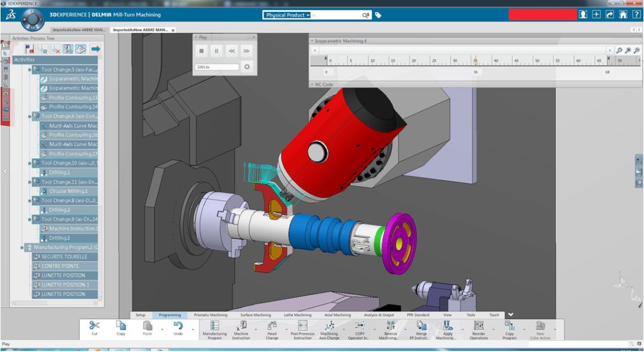
Task: Switch to the Analysis & Output tab
Action: 379,315
